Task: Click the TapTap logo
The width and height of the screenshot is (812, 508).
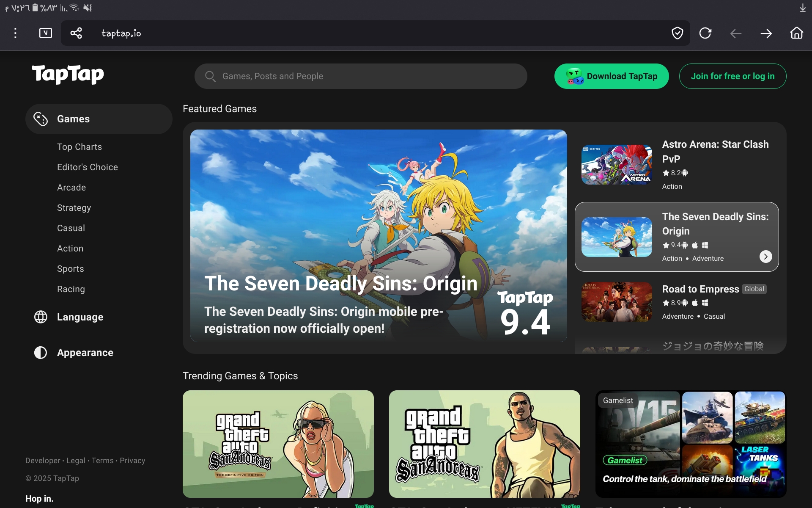Action: [68, 75]
